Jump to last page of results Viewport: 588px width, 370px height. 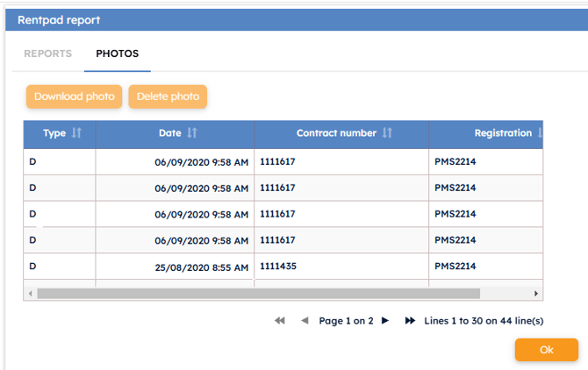410,321
